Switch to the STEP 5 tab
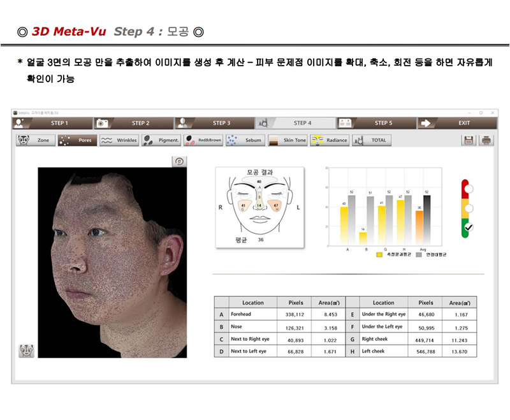 point(376,123)
